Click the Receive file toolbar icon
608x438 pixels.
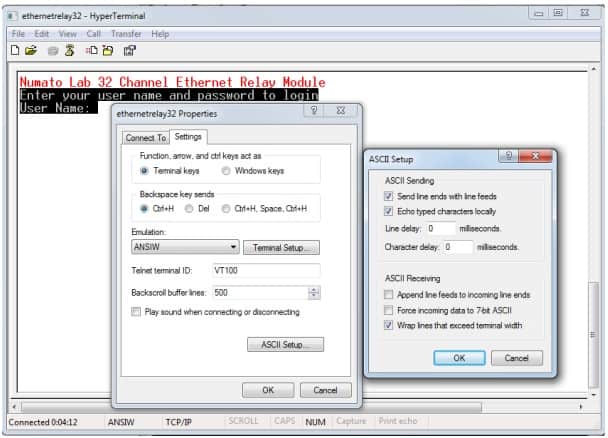106,49
